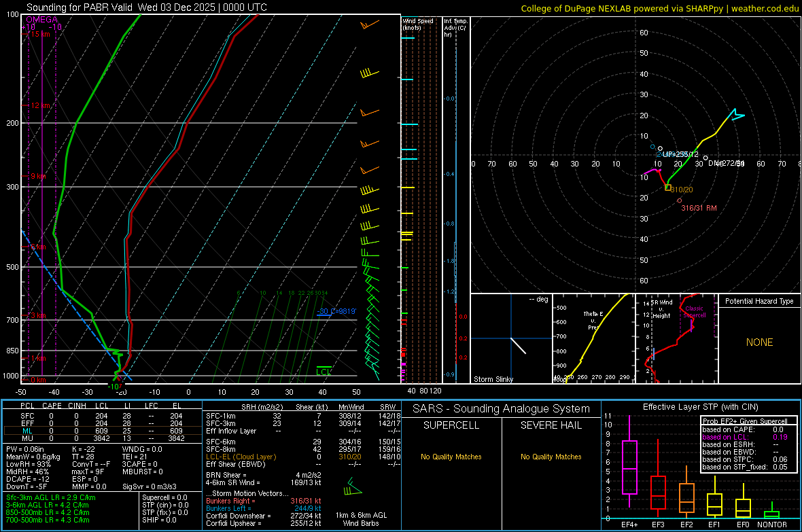
Task: Click the top orange wind barb at 100 mb
Action: pyautogui.click(x=370, y=24)
